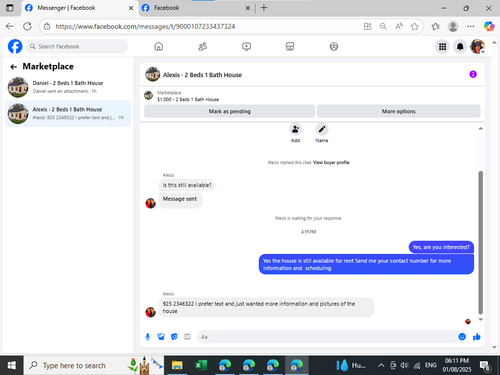Open View buyer profile link

[x=331, y=162]
